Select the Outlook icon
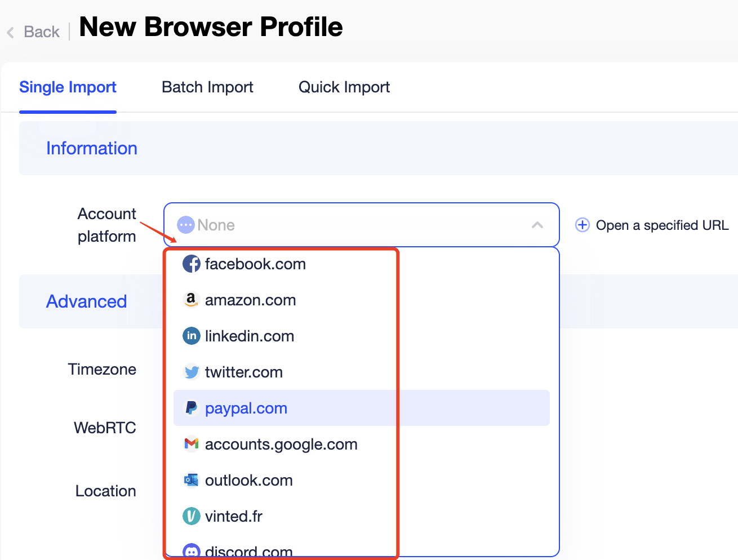 point(192,480)
